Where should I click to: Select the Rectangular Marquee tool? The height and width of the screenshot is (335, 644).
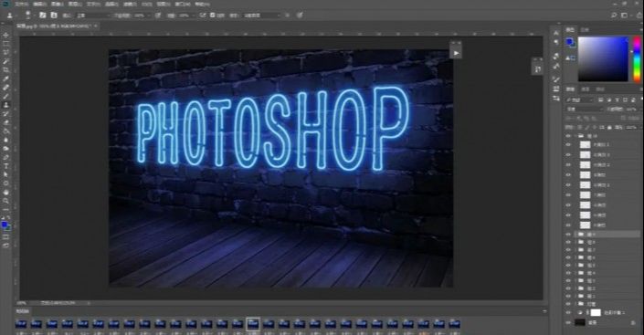pyautogui.click(x=5, y=44)
